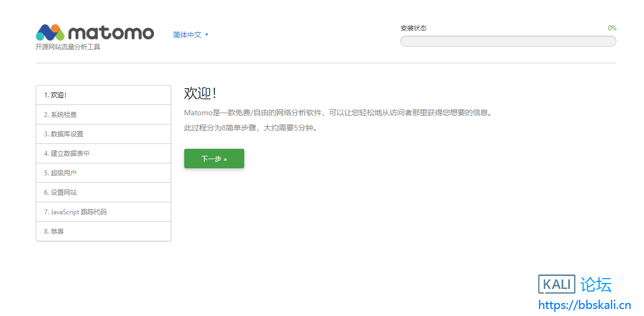Viewport: 644px width, 316px height.
Task: Select step 7. JavaScript 跟踪代码
Action: coord(104,212)
